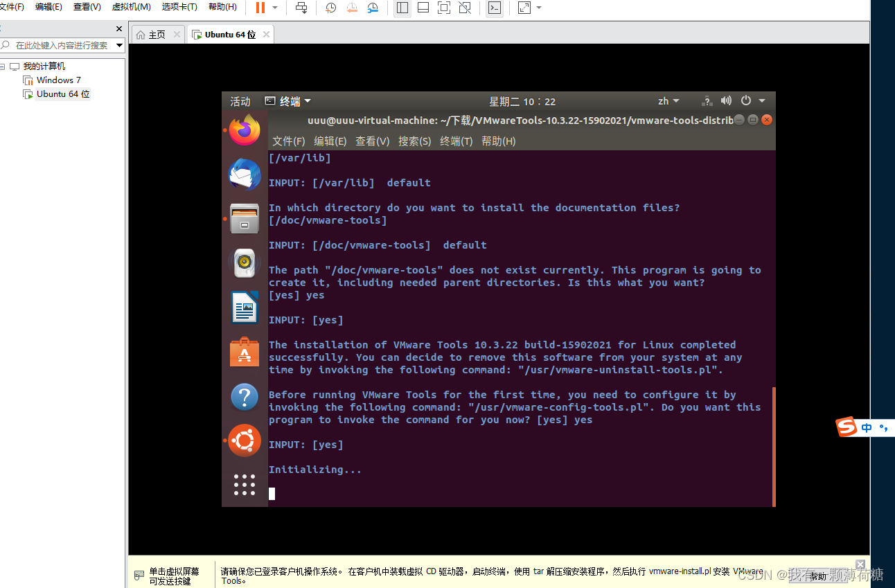895x588 pixels.
Task: Click the terminal vertical scrollbar
Action: pos(773,446)
